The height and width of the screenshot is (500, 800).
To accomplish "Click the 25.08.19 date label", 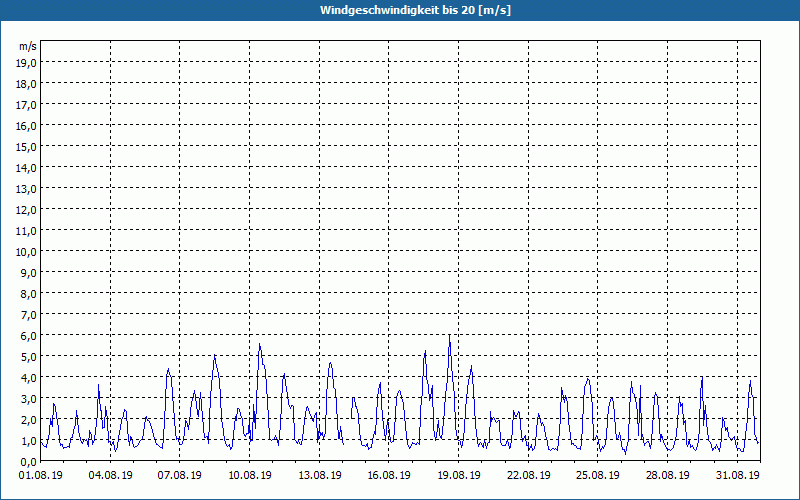I will 598,475.
